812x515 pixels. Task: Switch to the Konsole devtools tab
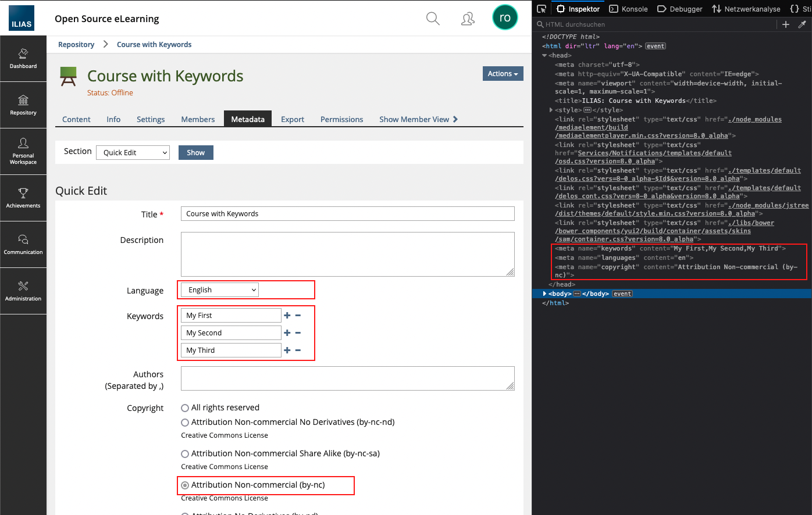628,9
